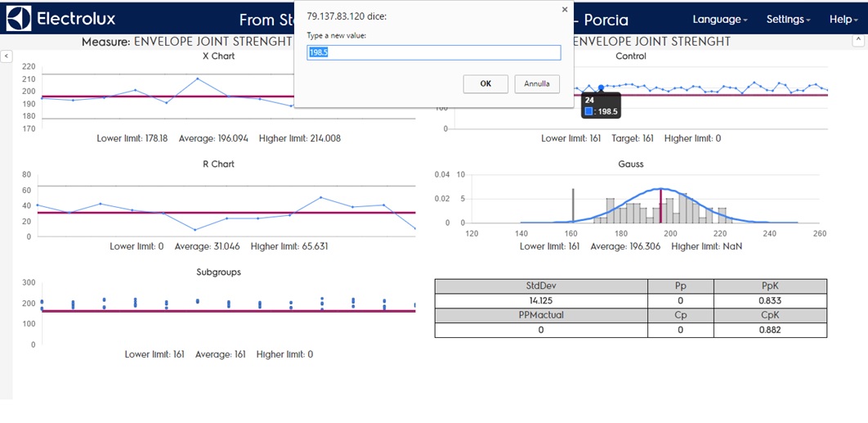
Task: Click the PpK value 0.833 cell
Action: [x=769, y=300]
